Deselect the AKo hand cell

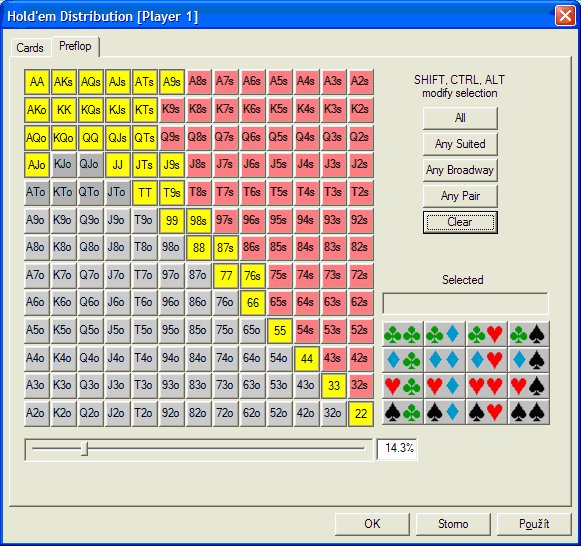coord(37,110)
